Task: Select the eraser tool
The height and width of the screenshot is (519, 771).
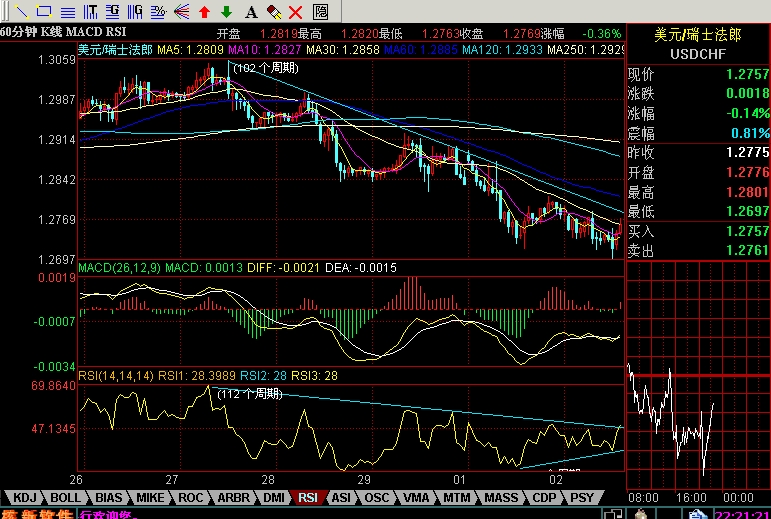Action: coord(273,12)
